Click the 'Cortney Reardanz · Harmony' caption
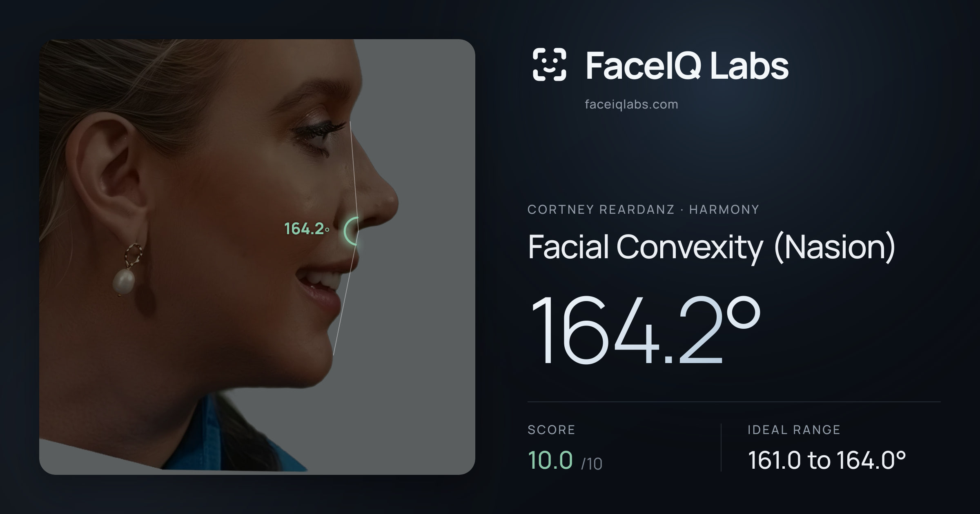980x514 pixels. (643, 209)
